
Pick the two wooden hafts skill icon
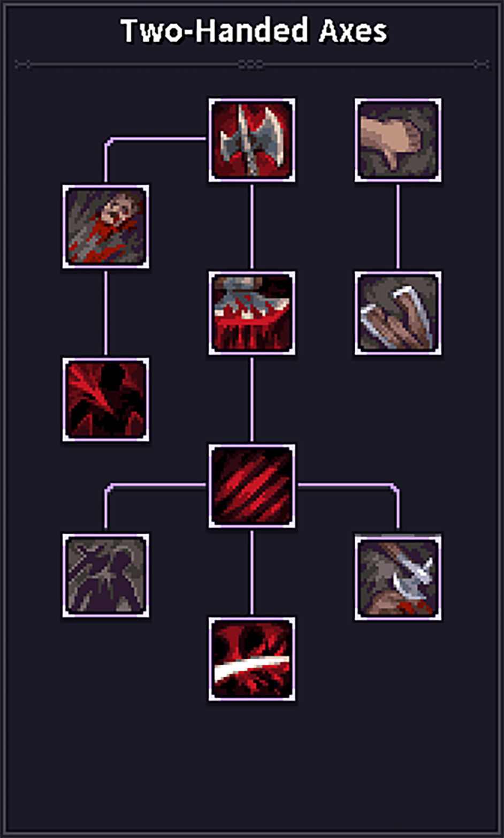398,313
